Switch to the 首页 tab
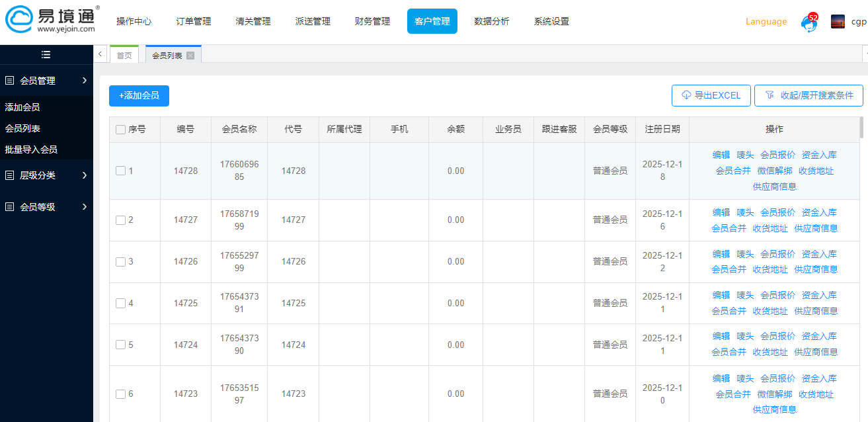The height and width of the screenshot is (422, 868). 124,56
